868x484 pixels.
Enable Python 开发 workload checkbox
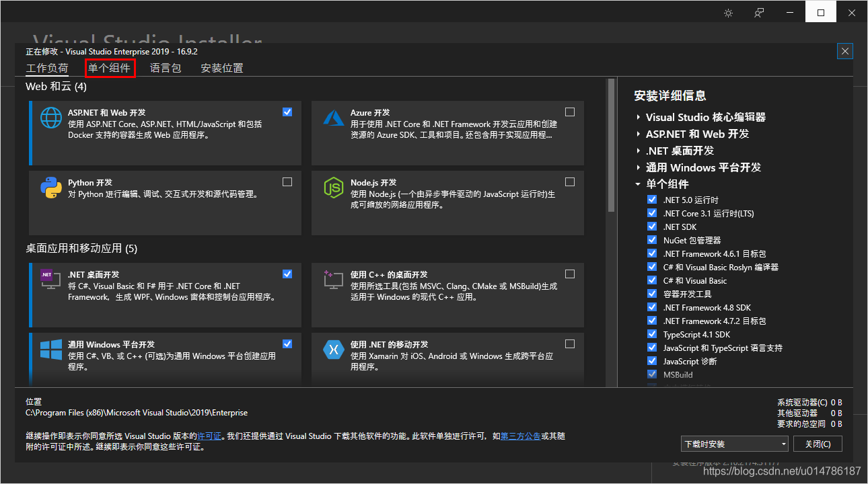coord(287,182)
